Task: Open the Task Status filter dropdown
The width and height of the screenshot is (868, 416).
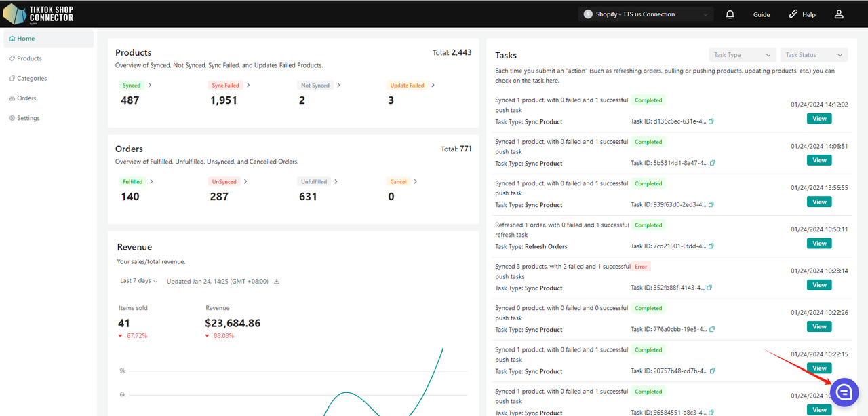Action: 814,55
